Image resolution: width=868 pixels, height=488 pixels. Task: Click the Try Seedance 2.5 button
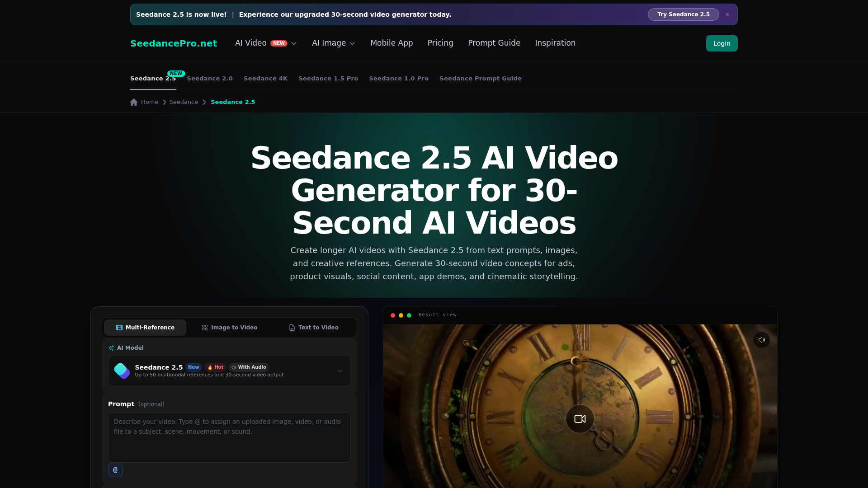(x=683, y=14)
